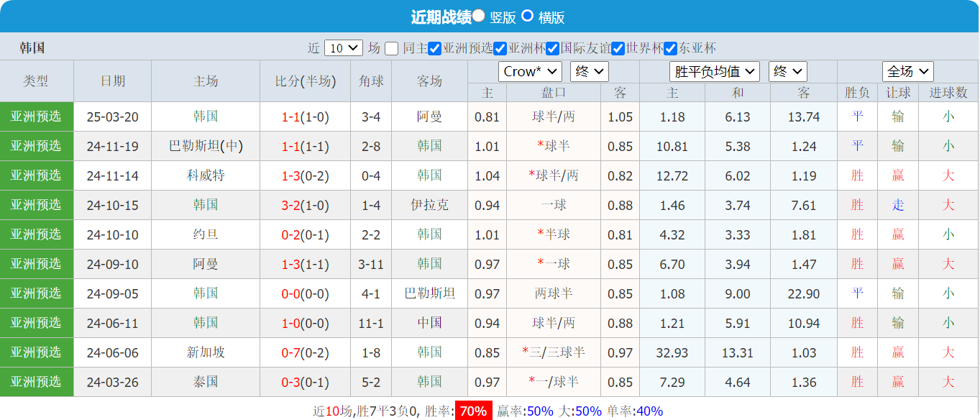Enable the 同主 checkbox
This screenshot has height=420, width=980.
tap(390, 50)
